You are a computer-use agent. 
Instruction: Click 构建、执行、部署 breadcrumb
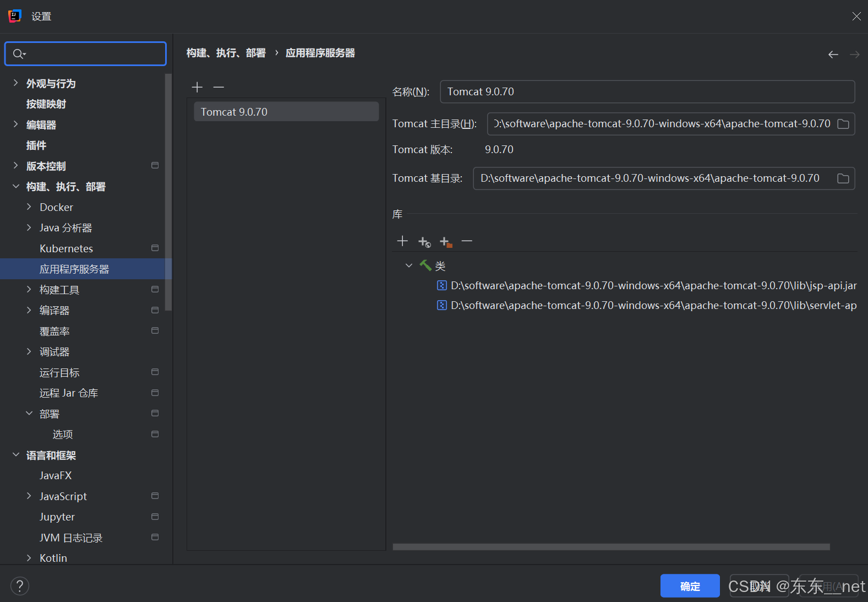click(x=226, y=53)
